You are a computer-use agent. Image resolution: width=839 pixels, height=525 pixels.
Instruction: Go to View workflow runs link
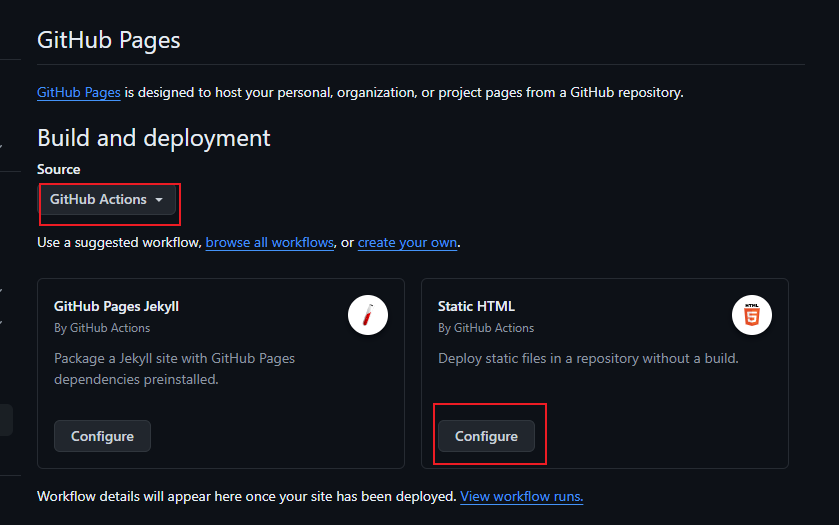pyautogui.click(x=521, y=496)
